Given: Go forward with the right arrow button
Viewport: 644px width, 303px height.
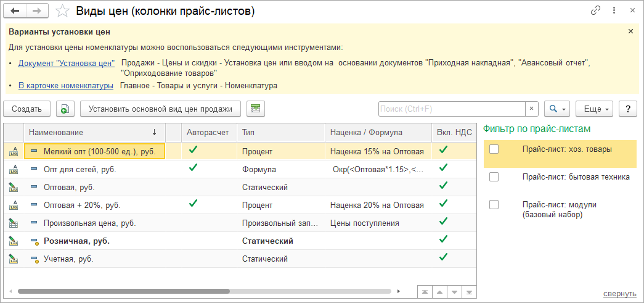Looking at the screenshot, I should point(38,11).
